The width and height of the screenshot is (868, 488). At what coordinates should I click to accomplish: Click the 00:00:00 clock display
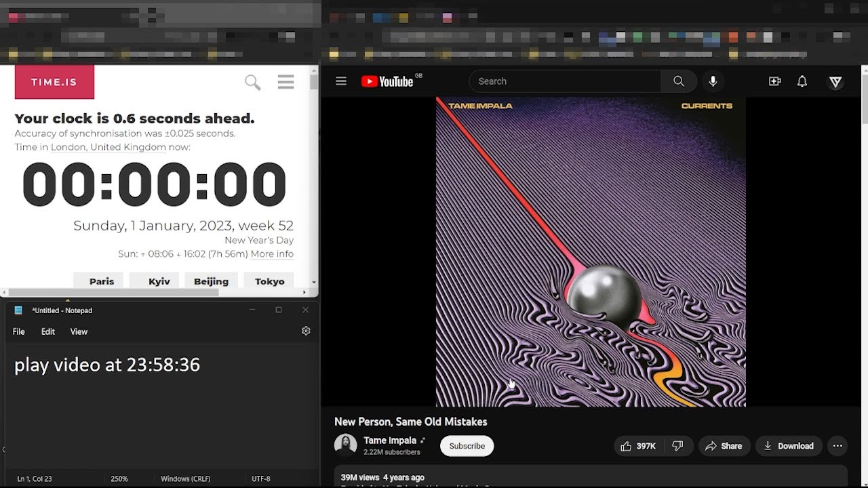tap(155, 184)
